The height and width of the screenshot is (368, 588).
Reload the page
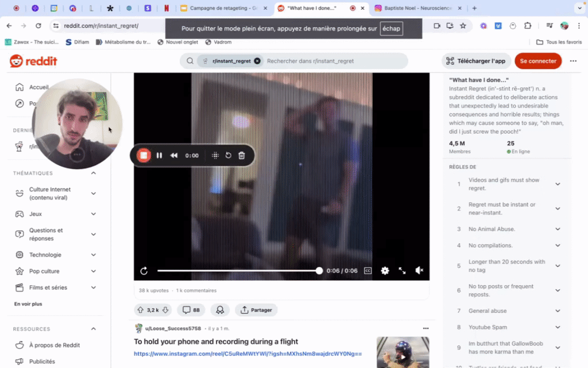click(38, 25)
